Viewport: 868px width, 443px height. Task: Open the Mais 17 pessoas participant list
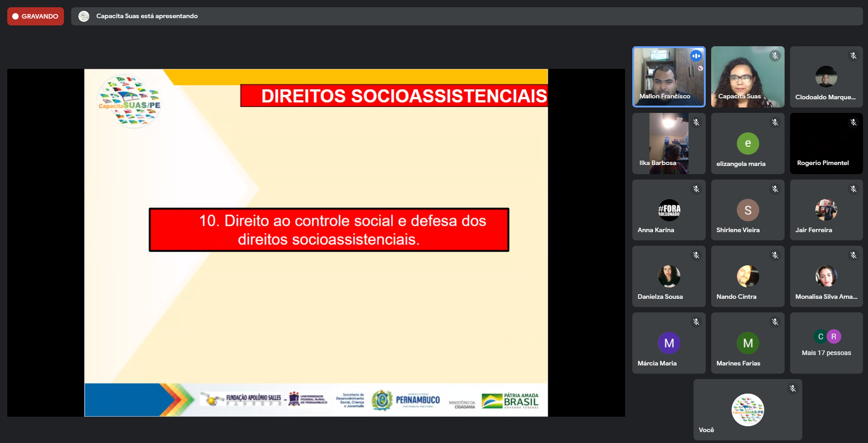[x=826, y=343]
